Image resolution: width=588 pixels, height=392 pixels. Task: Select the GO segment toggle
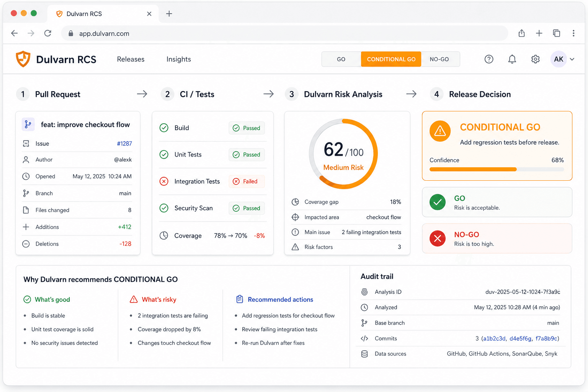click(341, 59)
